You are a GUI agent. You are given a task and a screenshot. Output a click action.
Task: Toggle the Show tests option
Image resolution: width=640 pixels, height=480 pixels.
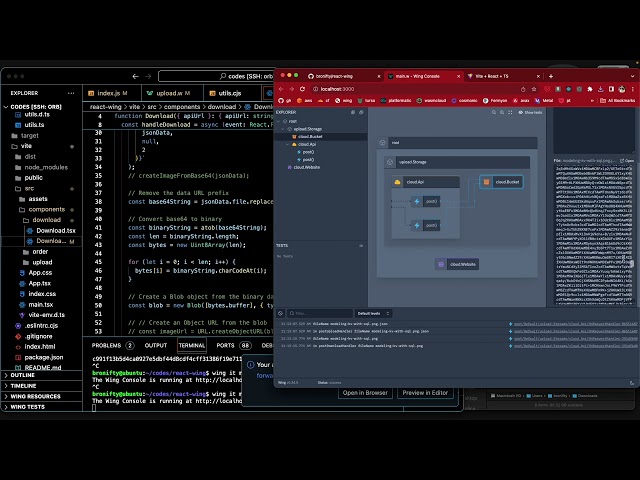530,112
